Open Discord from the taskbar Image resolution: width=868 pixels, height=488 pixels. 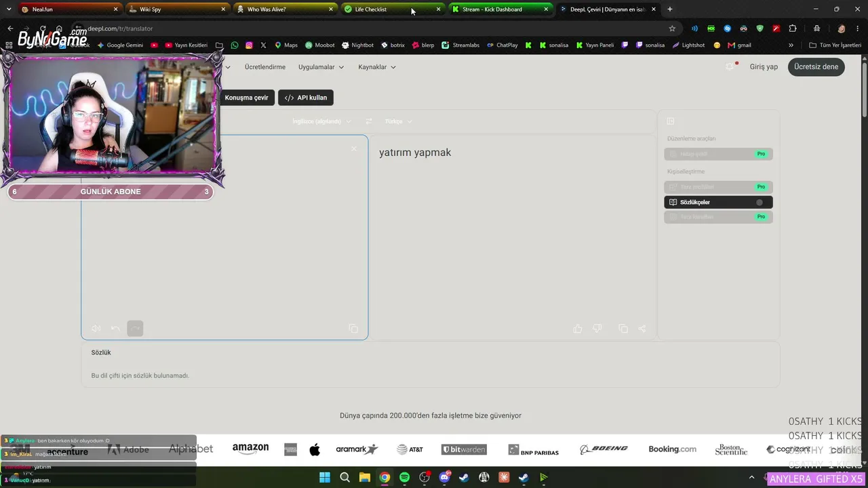tap(444, 477)
